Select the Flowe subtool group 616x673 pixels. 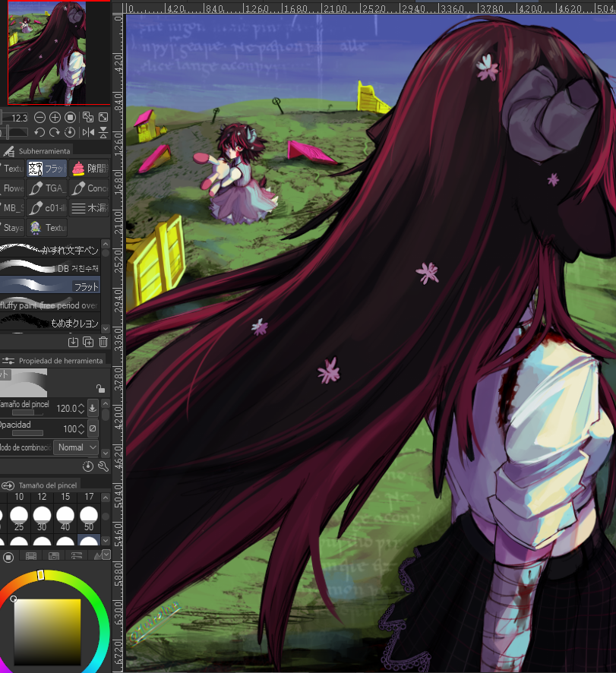(x=12, y=188)
